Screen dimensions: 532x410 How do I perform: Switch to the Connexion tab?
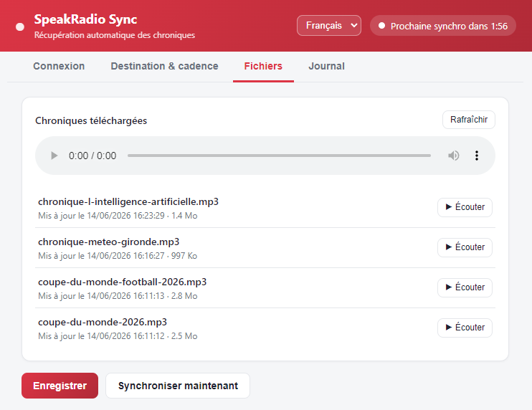tap(59, 66)
